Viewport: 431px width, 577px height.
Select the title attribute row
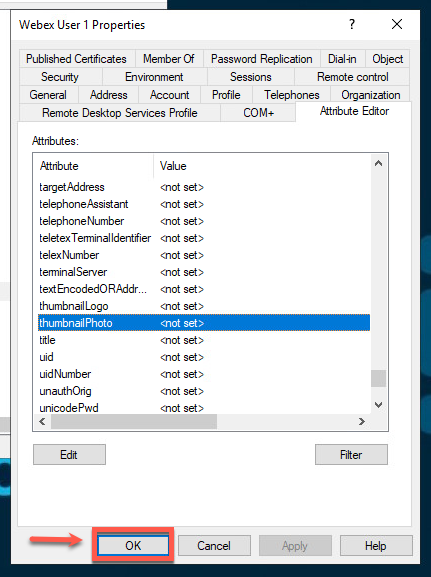[204, 340]
